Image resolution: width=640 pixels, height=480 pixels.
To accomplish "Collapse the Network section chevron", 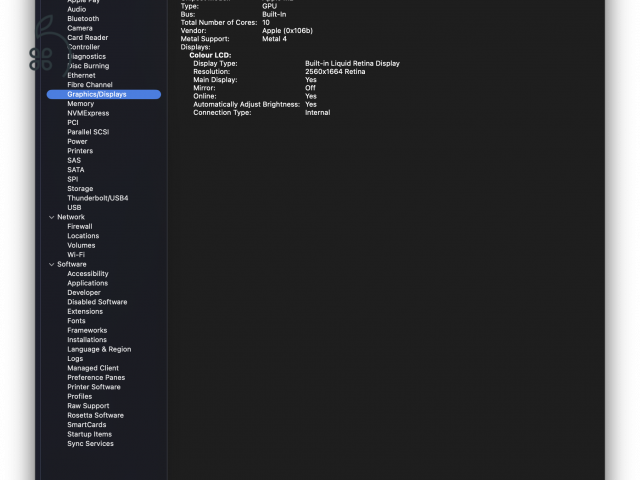I will tap(51, 217).
